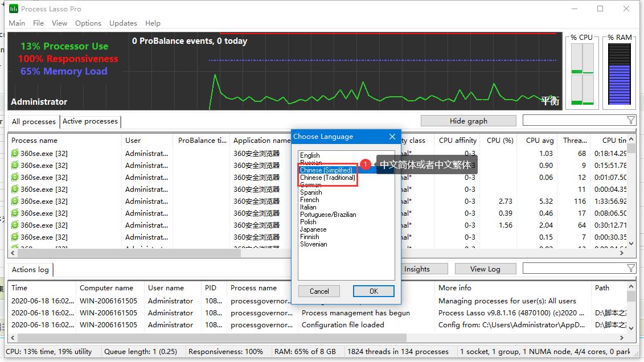Select Chinese (Simplified) language
The width and height of the screenshot is (644, 362).
(326, 170)
